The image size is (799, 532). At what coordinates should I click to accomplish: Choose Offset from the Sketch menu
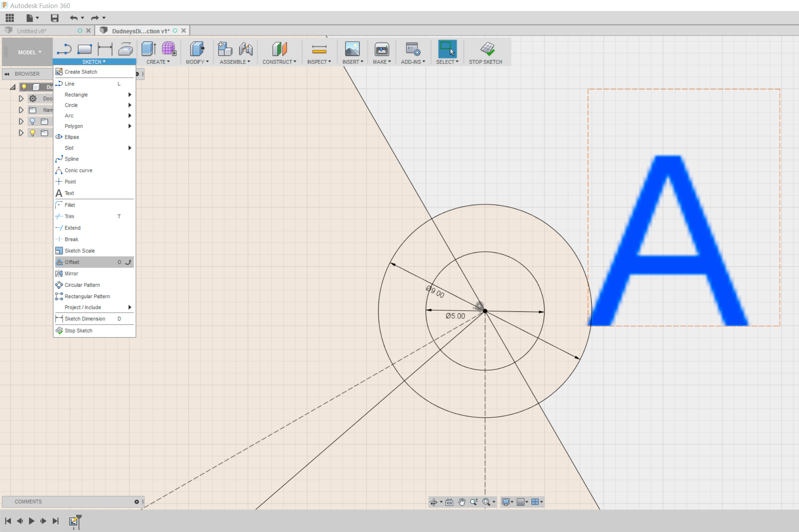[94, 262]
